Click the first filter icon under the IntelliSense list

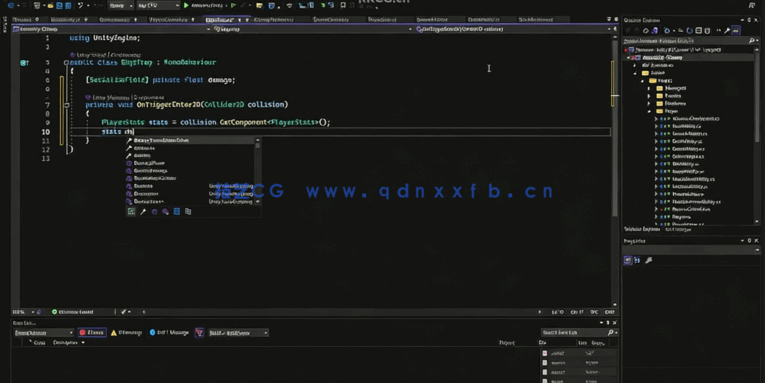tap(131, 212)
